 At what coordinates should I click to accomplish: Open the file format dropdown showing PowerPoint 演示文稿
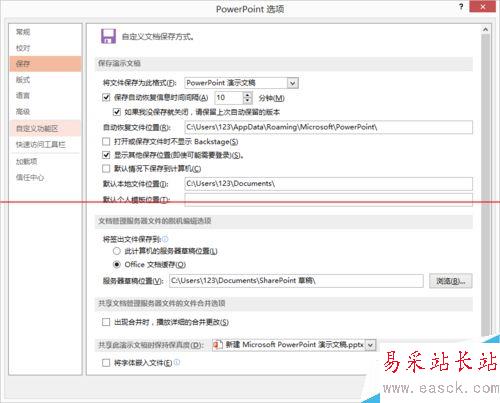[242, 83]
